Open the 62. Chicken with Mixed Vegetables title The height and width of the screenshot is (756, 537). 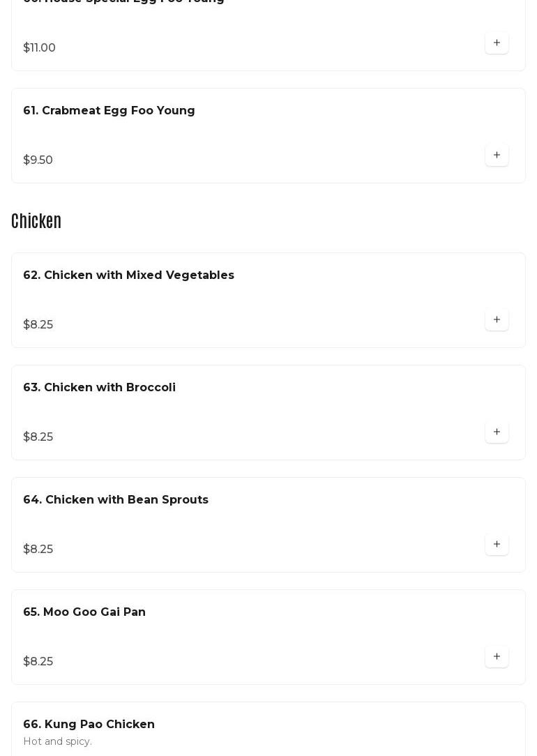[128, 275]
